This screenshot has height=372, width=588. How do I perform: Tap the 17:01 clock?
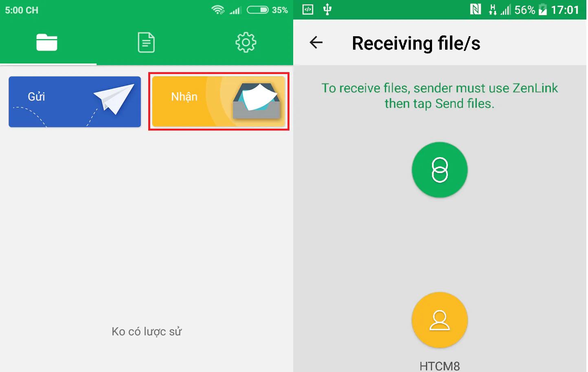[565, 10]
